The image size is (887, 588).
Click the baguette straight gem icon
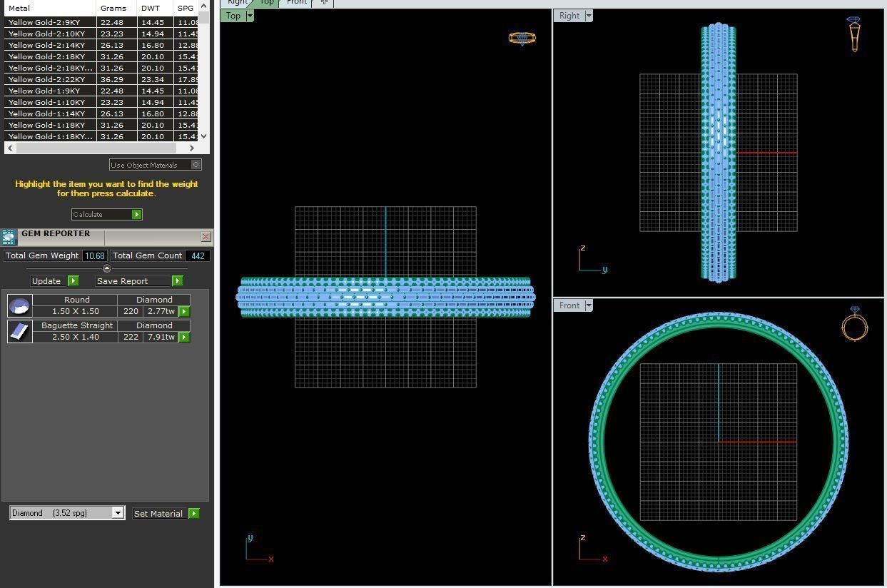click(19, 331)
